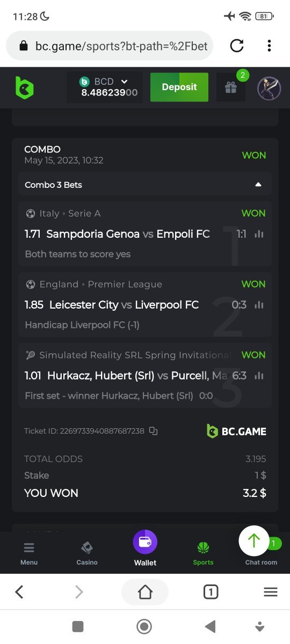The height and width of the screenshot is (644, 290).
Task: Open the BC.GAME green logo home
Action: [x=24, y=87]
